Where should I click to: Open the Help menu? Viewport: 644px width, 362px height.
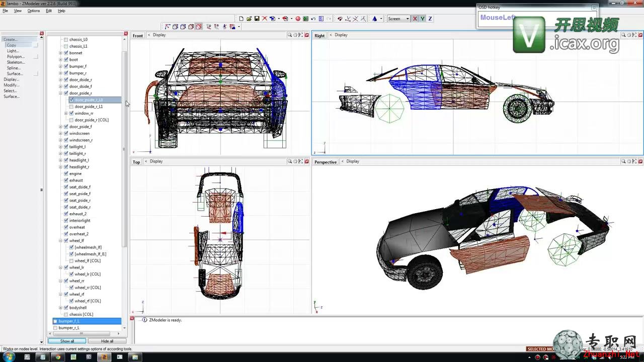click(61, 11)
